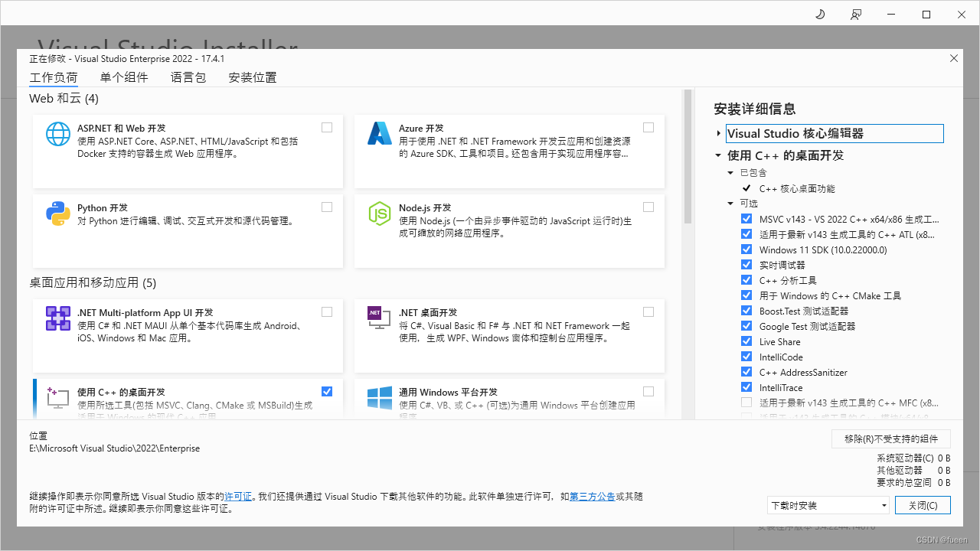The image size is (980, 551).
Task: Uncheck the C++ 分析工具 component
Action: coord(746,280)
